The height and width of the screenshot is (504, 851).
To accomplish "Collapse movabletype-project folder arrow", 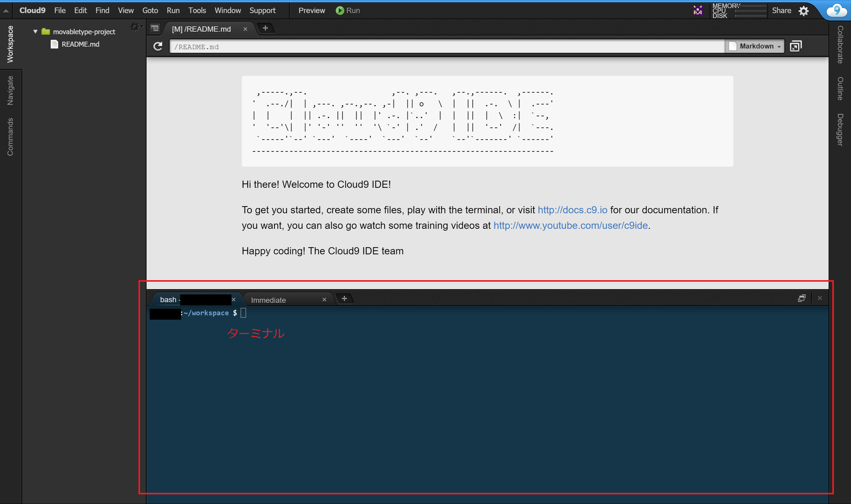I will point(35,32).
